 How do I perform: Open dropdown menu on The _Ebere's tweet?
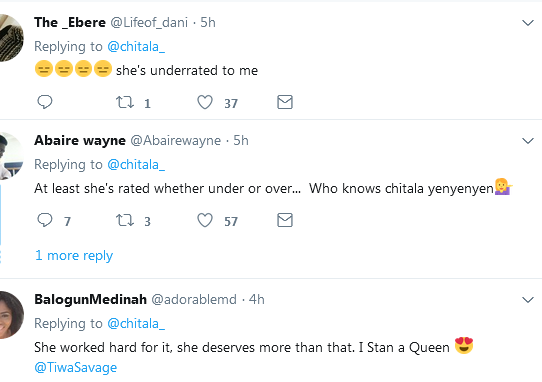click(x=528, y=23)
